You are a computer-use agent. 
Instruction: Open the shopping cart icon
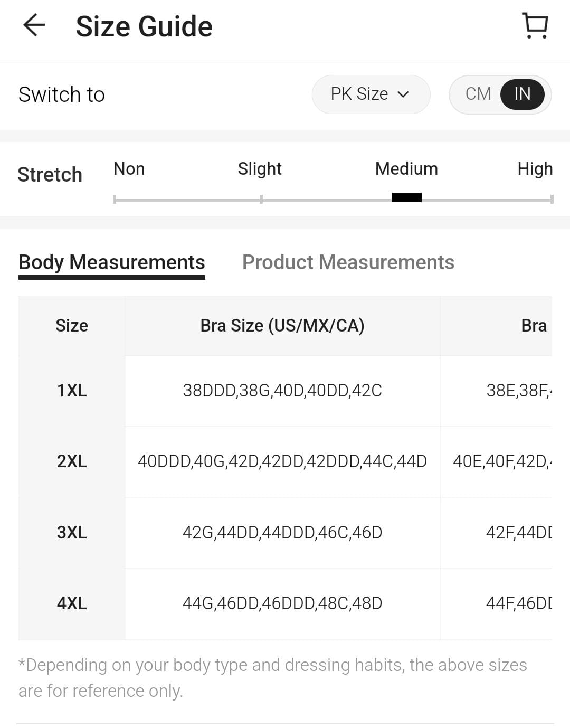click(535, 26)
